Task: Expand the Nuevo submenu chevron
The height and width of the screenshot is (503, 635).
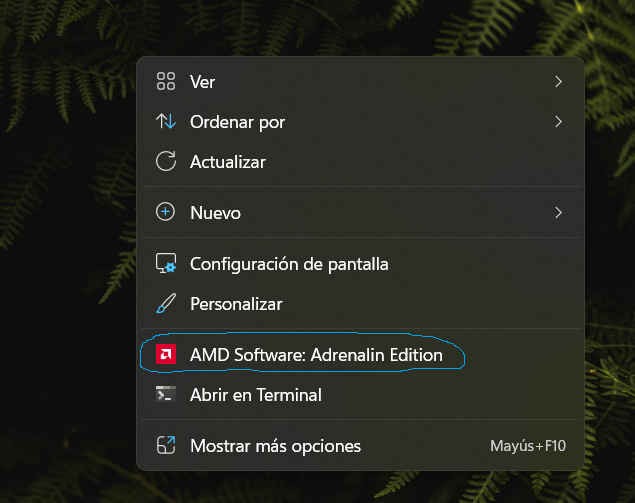Action: (558, 212)
